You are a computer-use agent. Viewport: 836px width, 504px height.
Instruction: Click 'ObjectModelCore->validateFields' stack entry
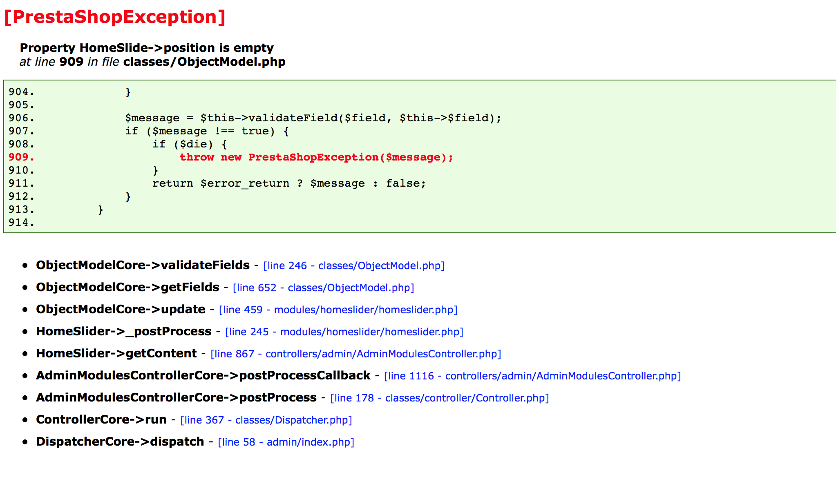[x=143, y=265]
